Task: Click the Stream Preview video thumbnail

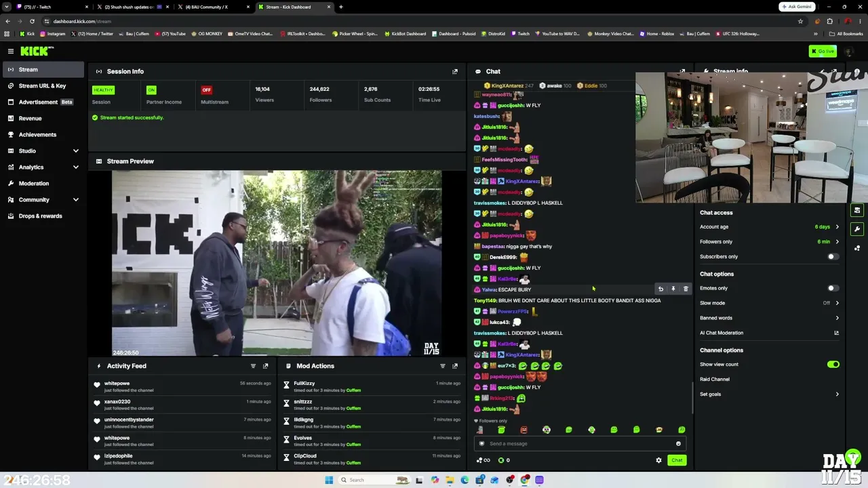Action: [277, 263]
